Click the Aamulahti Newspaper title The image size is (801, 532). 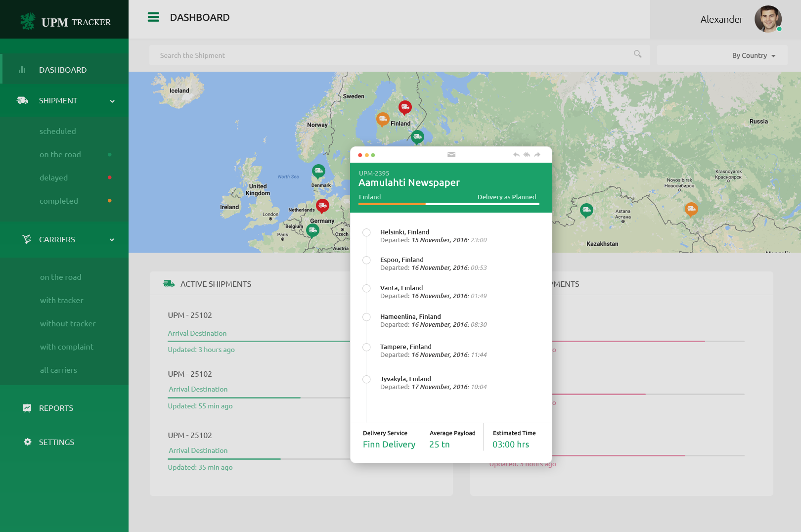pyautogui.click(x=409, y=182)
